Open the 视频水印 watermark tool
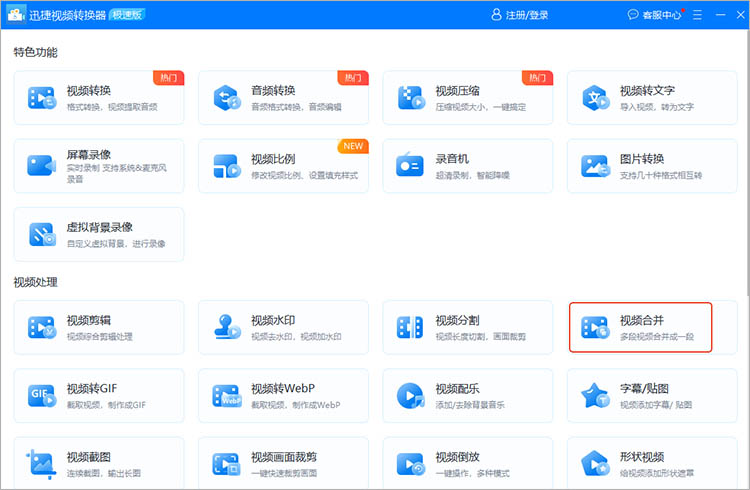 [283, 327]
